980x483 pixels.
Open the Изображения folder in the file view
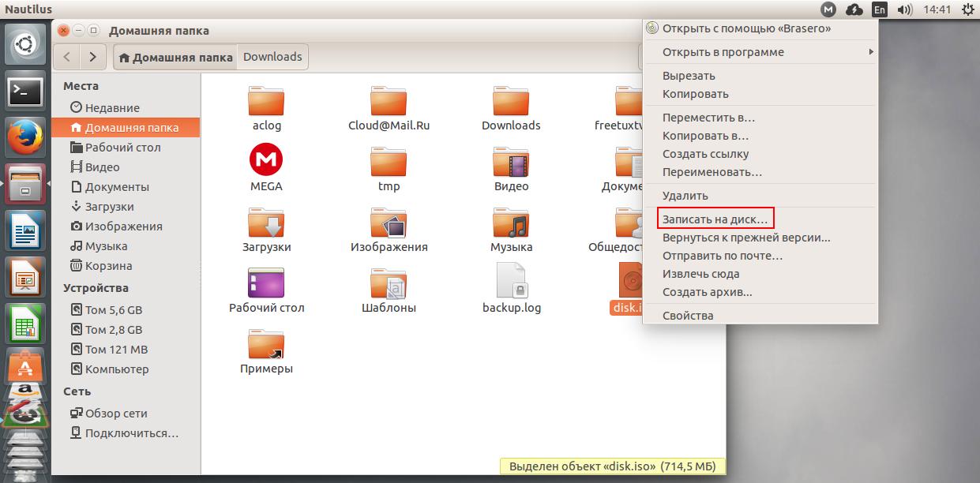click(x=389, y=225)
